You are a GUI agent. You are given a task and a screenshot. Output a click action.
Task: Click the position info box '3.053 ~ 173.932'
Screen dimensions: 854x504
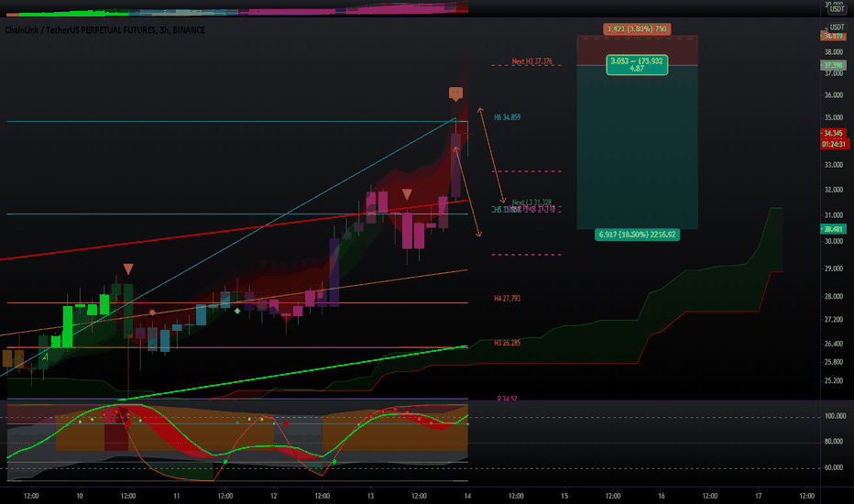tap(637, 64)
